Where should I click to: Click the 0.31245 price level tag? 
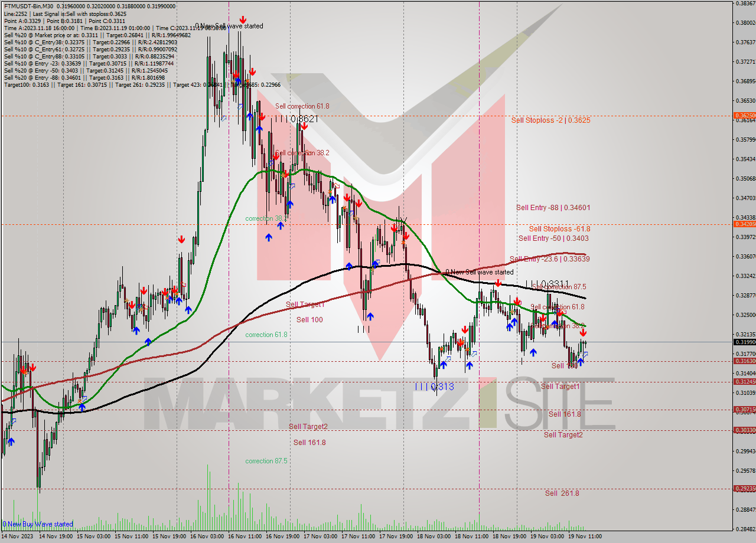tap(744, 382)
